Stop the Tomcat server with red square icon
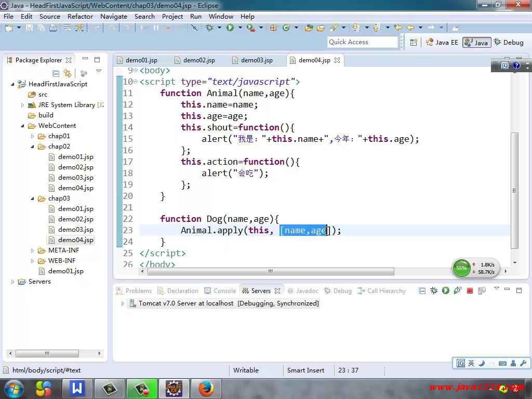532x399 pixels. pos(470,291)
